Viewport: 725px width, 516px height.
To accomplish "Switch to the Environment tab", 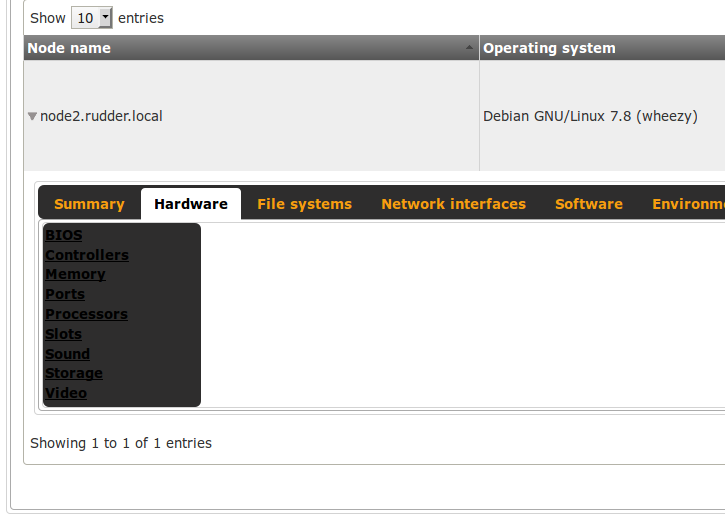I will (688, 204).
